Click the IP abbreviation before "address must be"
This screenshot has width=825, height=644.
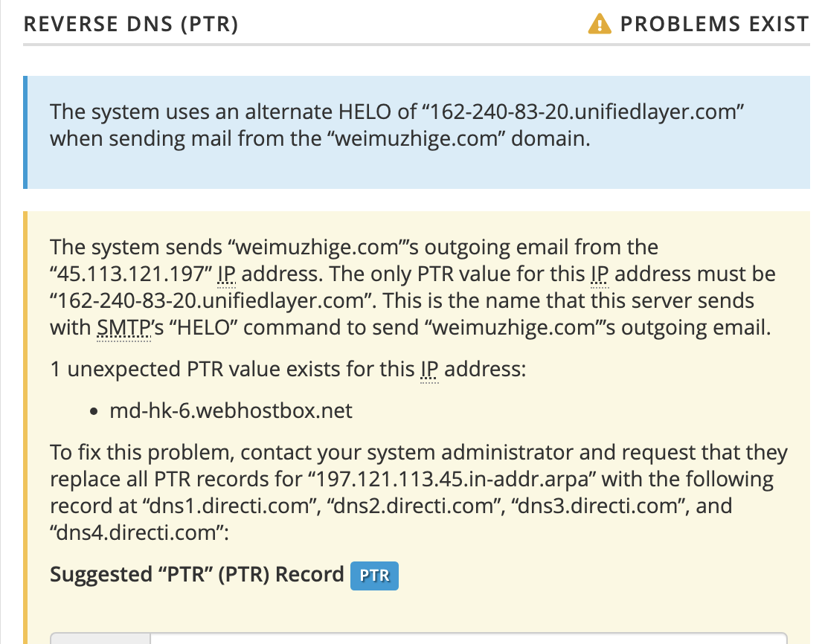point(600,274)
